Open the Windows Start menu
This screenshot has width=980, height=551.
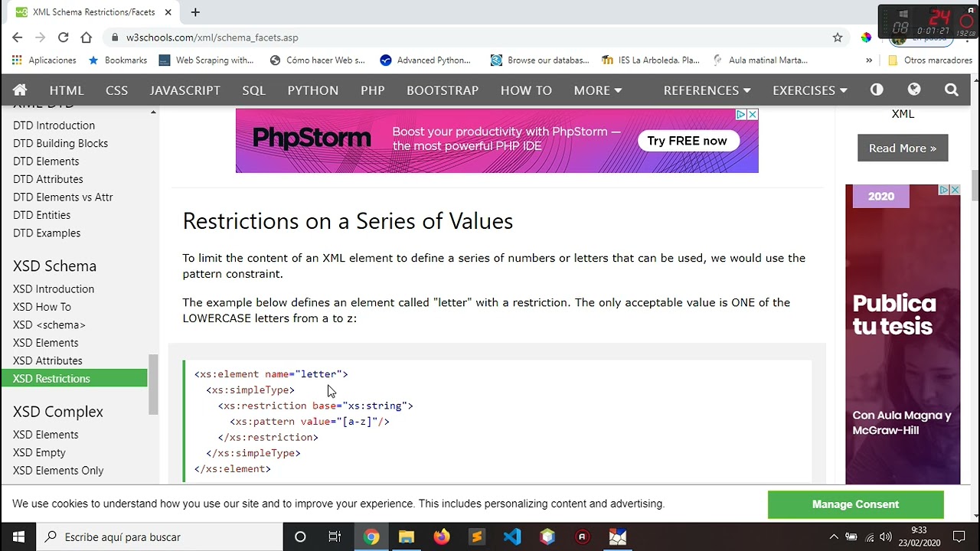tap(18, 536)
